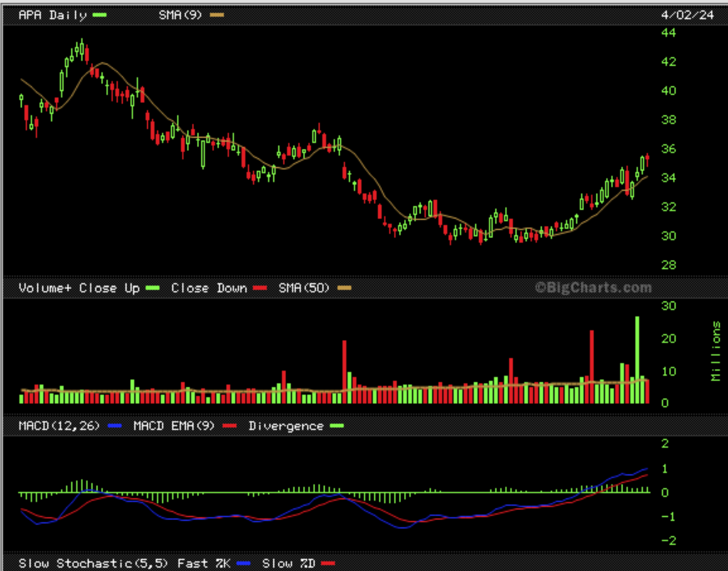Click the red Slow %D legend swatch
The image size is (728, 571).
328,564
